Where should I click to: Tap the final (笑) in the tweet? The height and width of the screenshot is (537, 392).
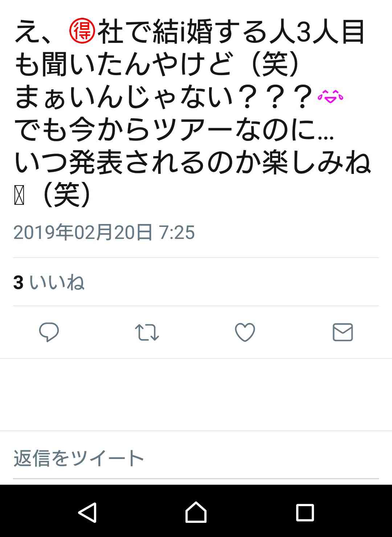(67, 195)
